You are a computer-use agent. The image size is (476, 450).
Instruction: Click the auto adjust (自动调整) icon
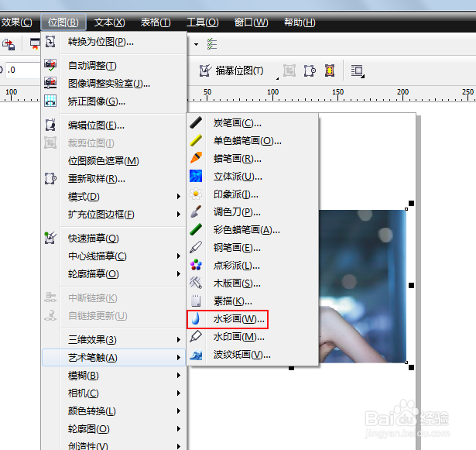pos(50,65)
